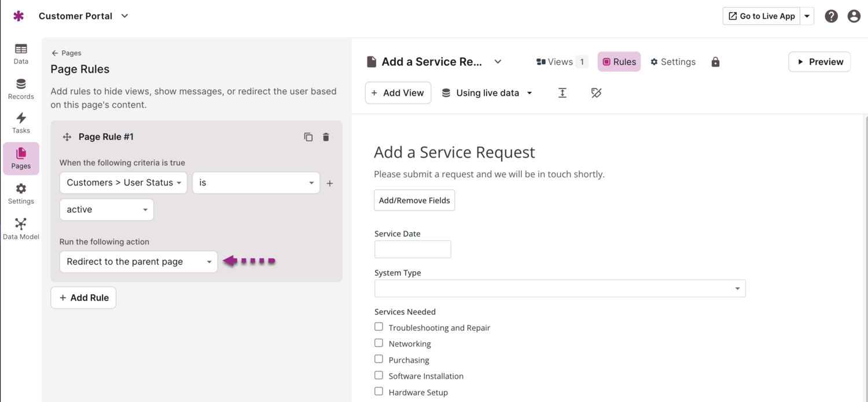Screen dimensions: 868x402
Task: Click the Service Date input field
Action: [413, 250]
